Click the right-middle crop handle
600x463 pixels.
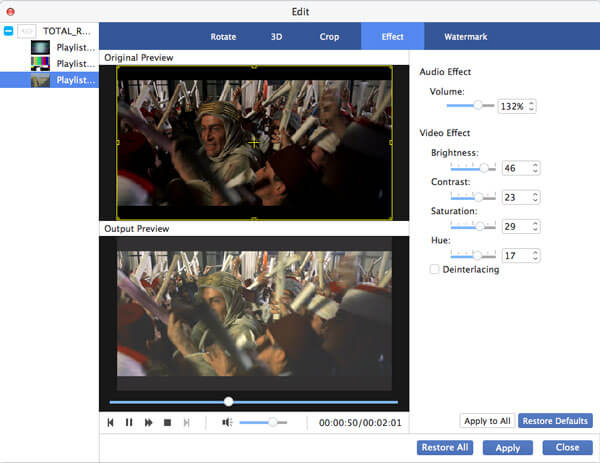coord(391,142)
